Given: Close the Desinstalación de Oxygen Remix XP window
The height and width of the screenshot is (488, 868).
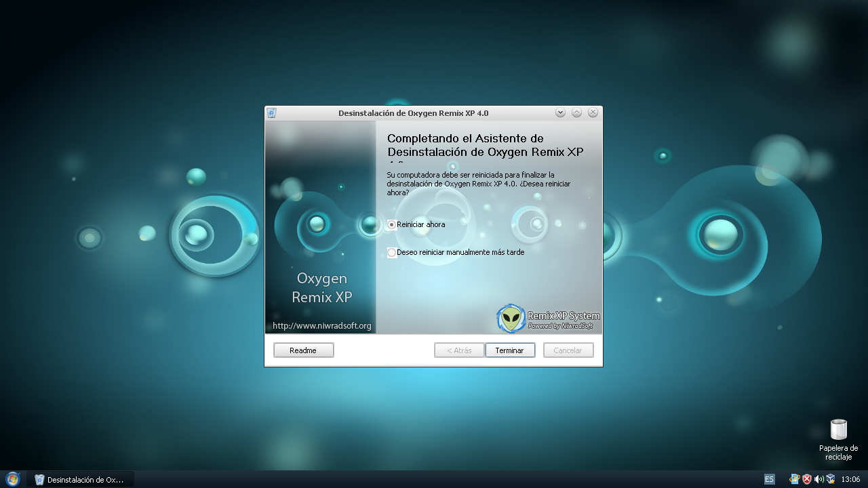Looking at the screenshot, I should (x=593, y=113).
